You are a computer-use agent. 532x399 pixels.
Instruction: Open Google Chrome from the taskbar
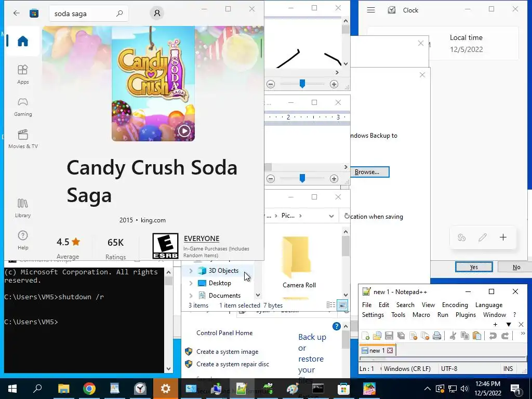pos(89,389)
